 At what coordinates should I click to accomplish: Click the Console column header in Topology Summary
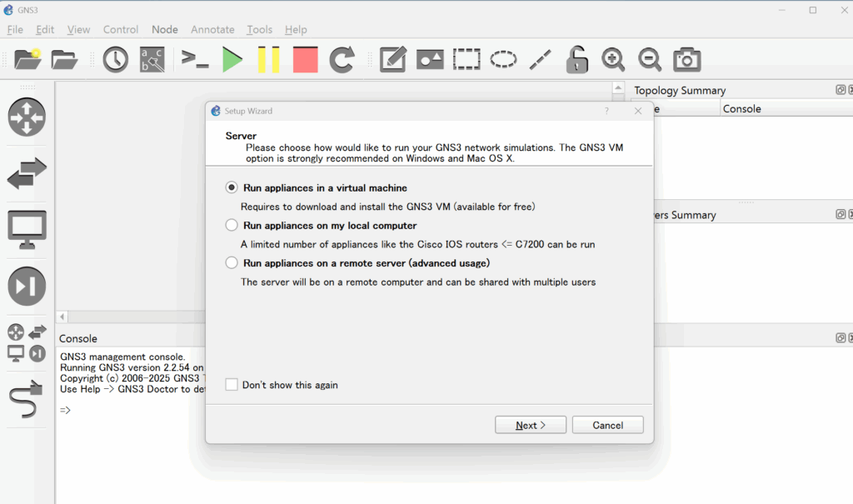[x=786, y=109]
